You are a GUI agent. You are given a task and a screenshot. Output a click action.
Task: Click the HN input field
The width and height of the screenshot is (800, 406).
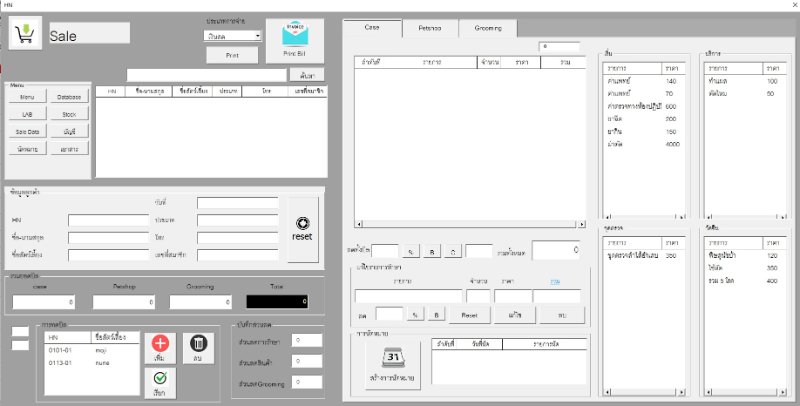(107, 220)
